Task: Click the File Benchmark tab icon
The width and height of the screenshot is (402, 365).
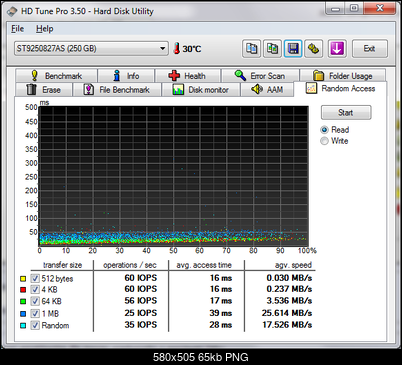Action: coord(88,89)
